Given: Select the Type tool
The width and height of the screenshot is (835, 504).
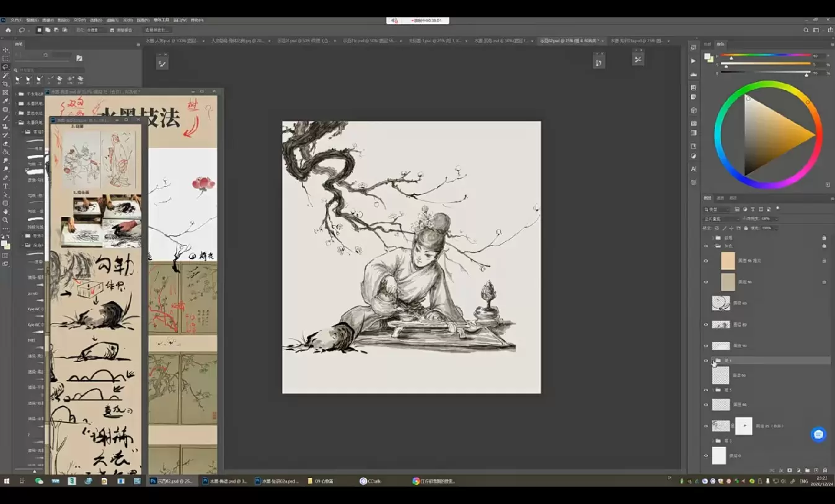Looking at the screenshot, I should [x=6, y=186].
